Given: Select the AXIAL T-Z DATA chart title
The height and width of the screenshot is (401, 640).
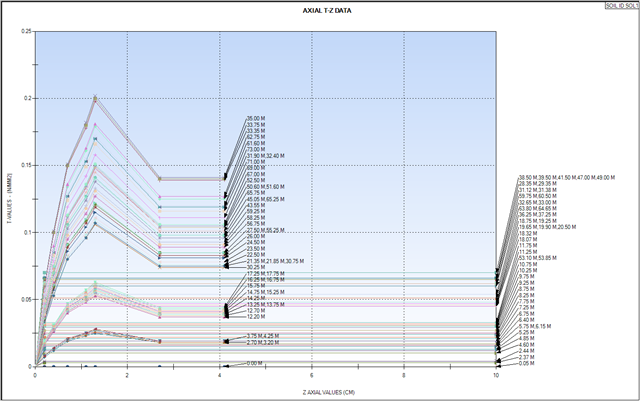Looking at the screenshot, I should [327, 11].
